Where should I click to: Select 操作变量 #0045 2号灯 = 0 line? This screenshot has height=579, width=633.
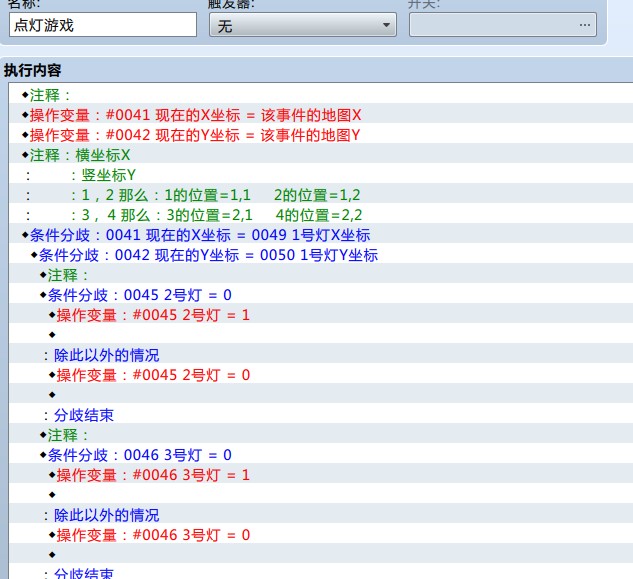point(321,375)
